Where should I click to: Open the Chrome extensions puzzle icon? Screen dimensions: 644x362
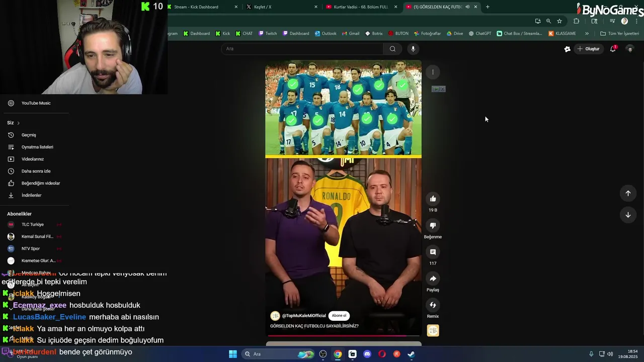pyautogui.click(x=576, y=21)
